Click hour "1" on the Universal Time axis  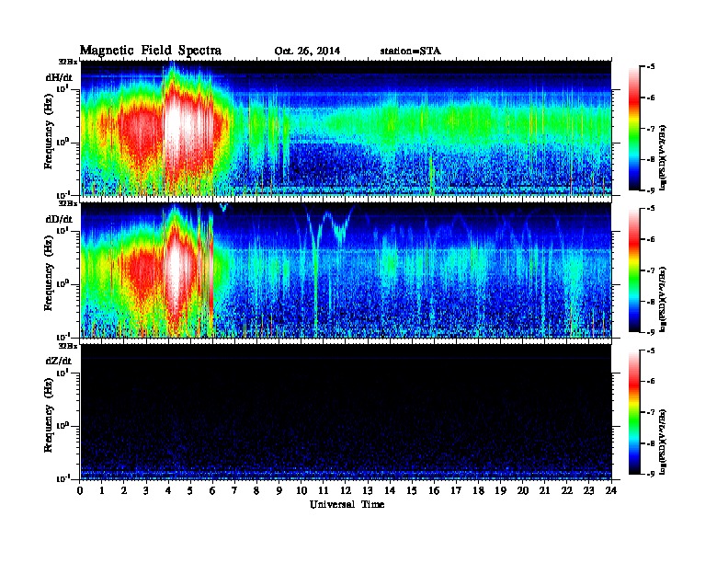[x=102, y=490]
